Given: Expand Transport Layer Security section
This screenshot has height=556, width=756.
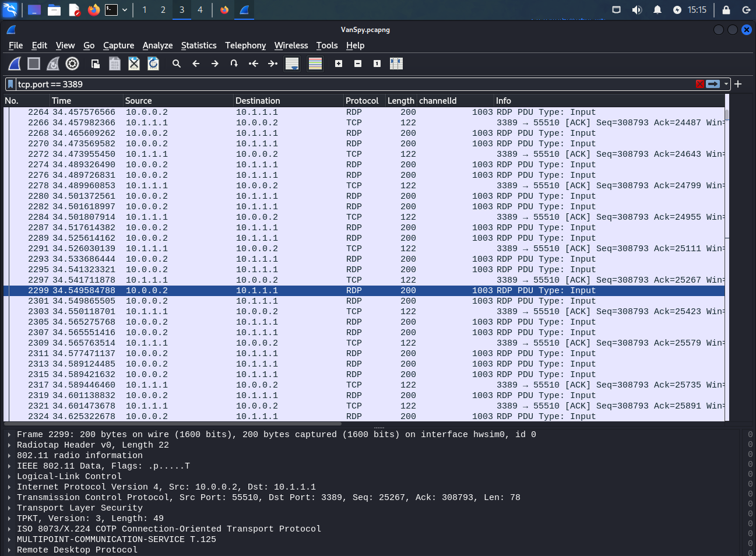Looking at the screenshot, I should [9, 508].
